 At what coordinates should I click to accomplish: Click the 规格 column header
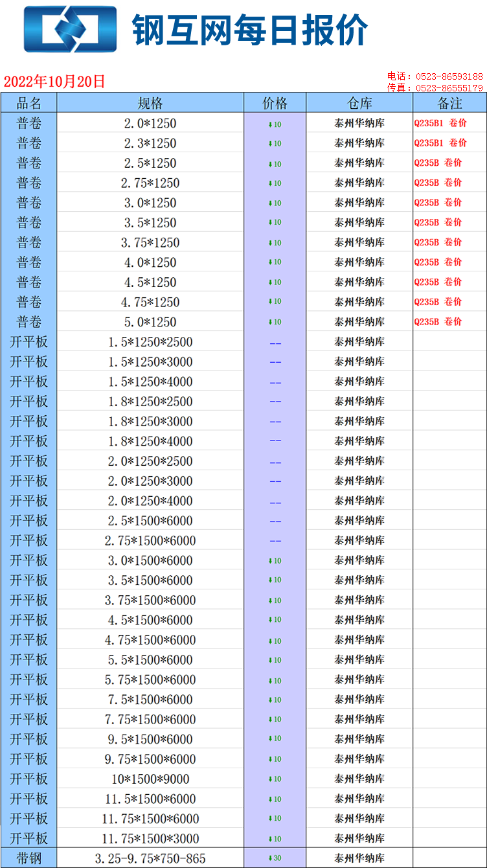150,103
